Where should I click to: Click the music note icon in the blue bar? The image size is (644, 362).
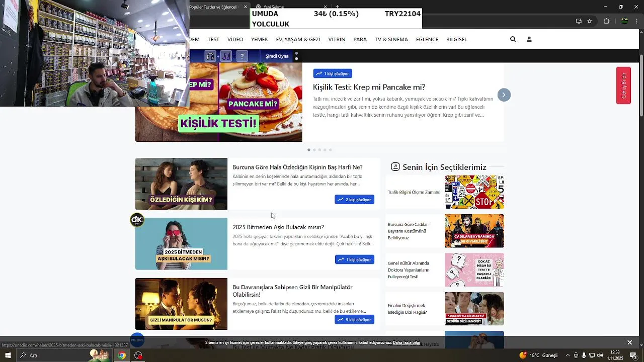pos(226,56)
